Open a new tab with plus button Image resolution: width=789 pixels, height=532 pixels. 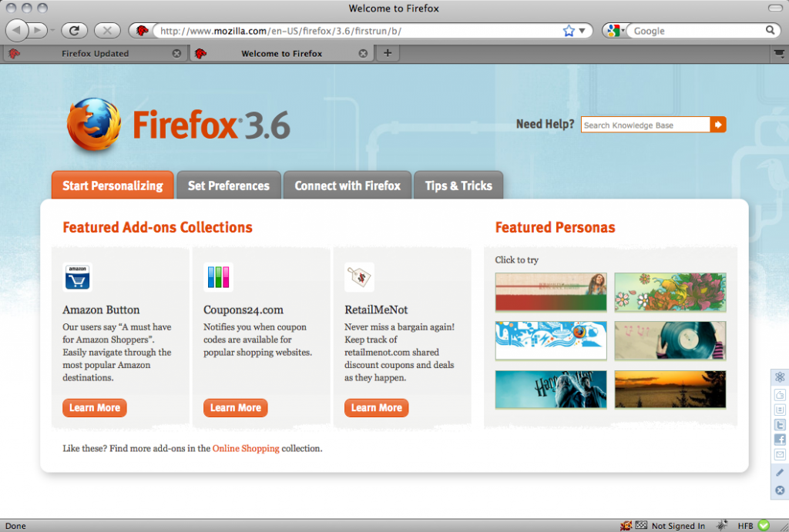coord(388,53)
